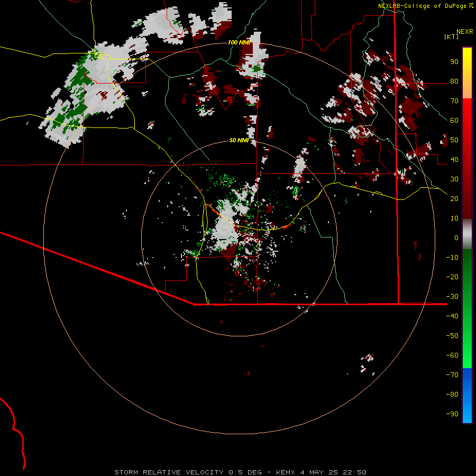Click the positive 70 scale label
The width and height of the screenshot is (476, 476).
click(x=454, y=101)
